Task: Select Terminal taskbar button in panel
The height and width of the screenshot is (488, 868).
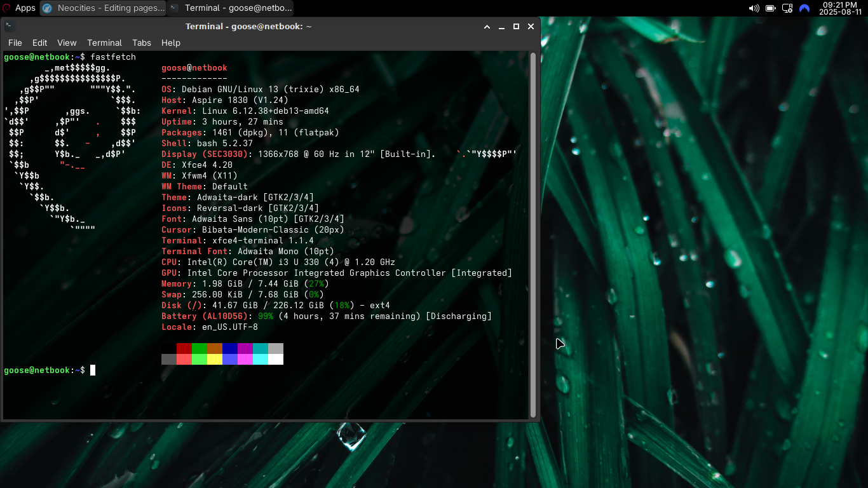Action: click(x=231, y=8)
